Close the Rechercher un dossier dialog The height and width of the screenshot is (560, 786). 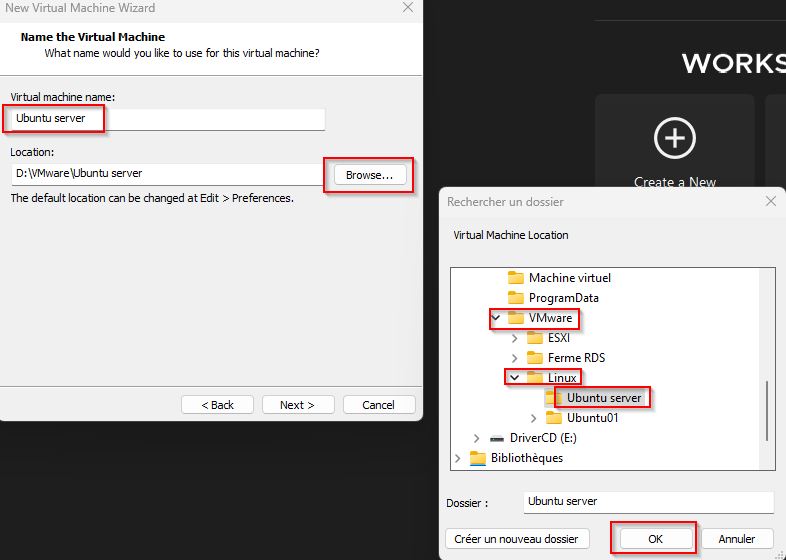point(770,202)
